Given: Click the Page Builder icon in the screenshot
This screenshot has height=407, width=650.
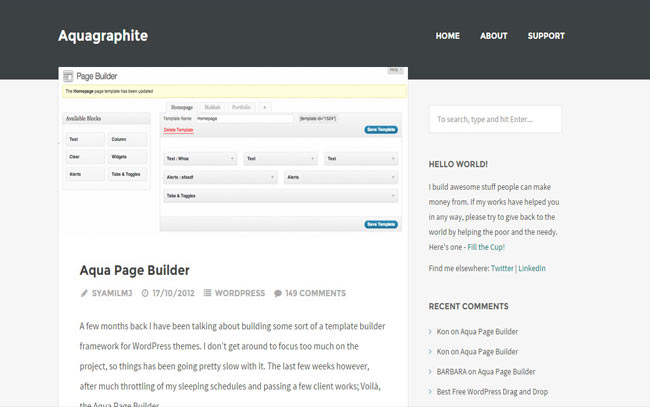Looking at the screenshot, I should click(x=68, y=76).
